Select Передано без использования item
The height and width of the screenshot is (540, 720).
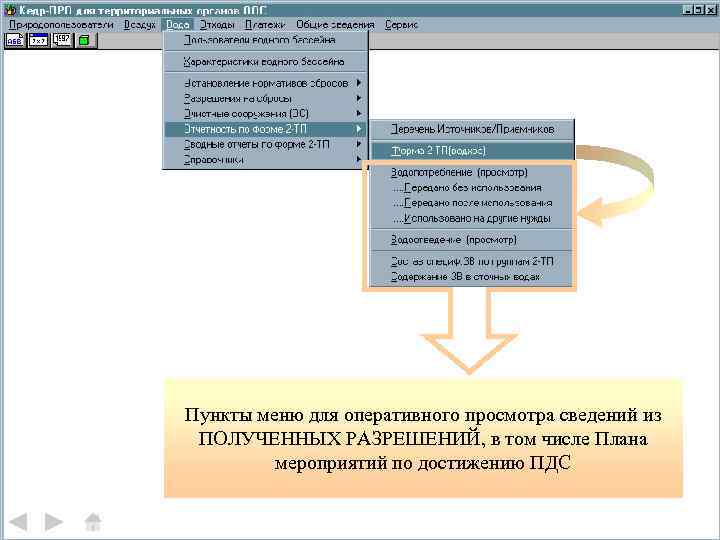pos(472,188)
